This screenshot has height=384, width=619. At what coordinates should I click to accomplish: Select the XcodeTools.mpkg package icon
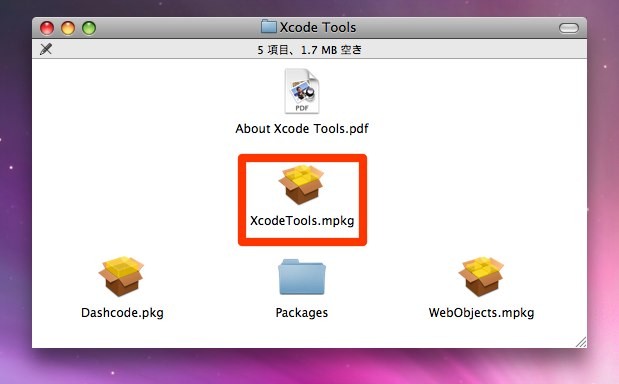coord(301,185)
